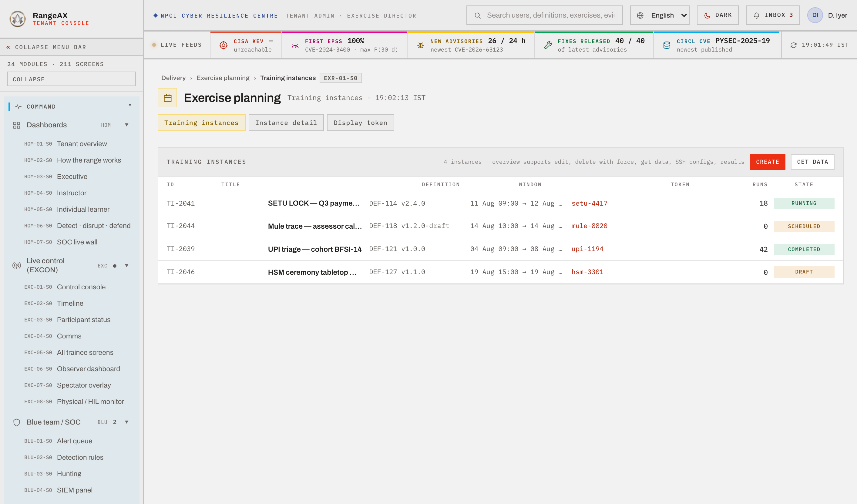Image resolution: width=857 pixels, height=504 pixels.
Task: Select UPI triage — cohort BFSI-14 title
Action: [x=314, y=249]
